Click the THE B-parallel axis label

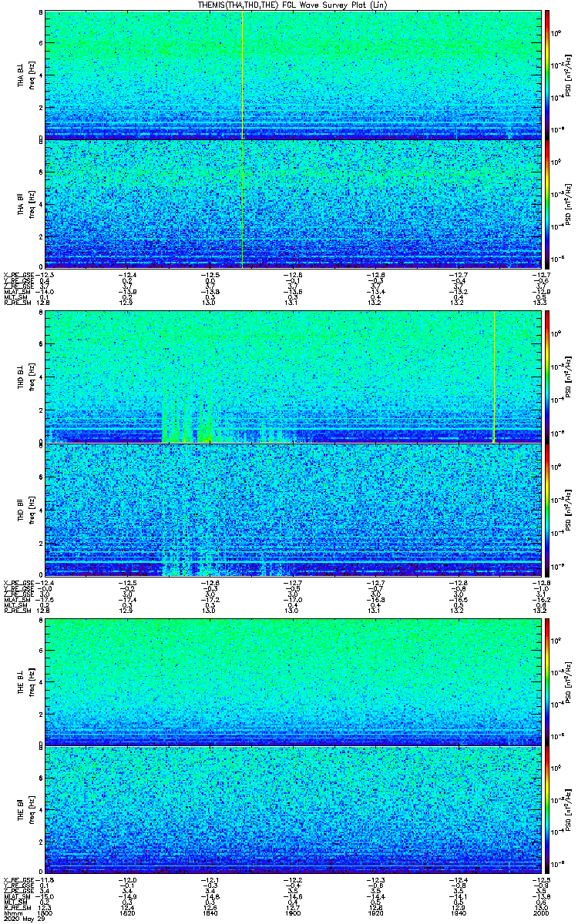click(22, 810)
